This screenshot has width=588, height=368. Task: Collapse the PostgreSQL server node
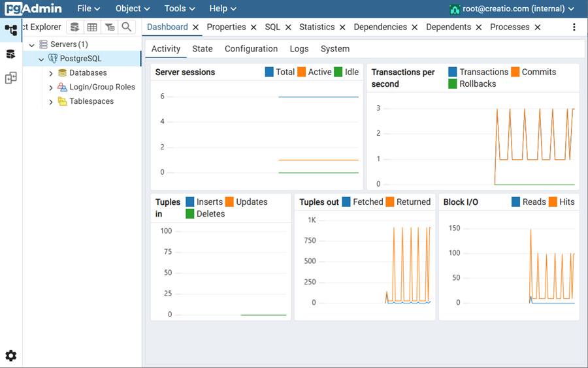point(41,59)
